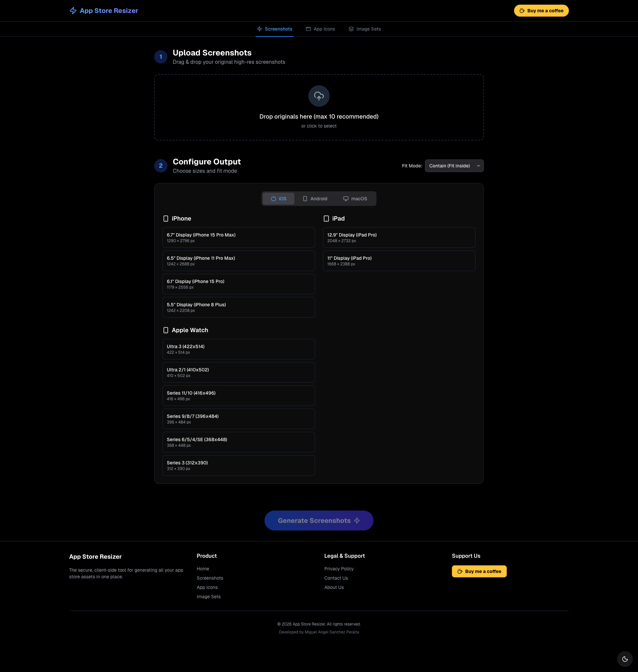638x672 pixels.
Task: Click the phone icon on the Android tab
Action: (x=305, y=199)
